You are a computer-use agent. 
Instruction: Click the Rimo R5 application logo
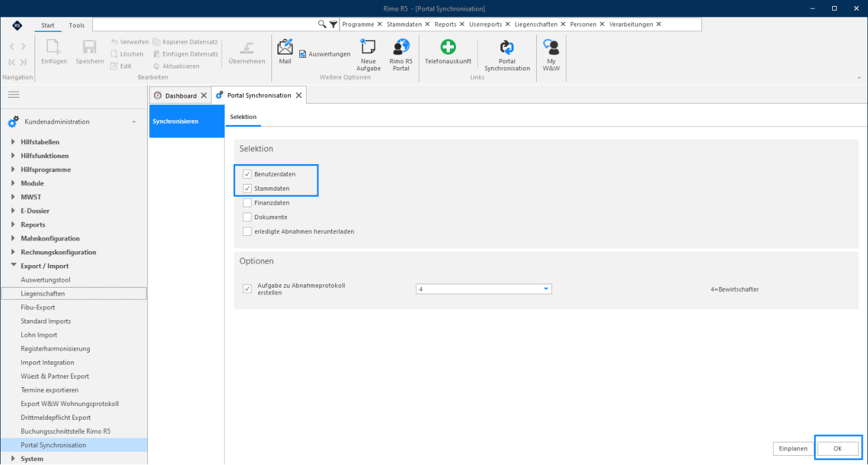click(17, 25)
